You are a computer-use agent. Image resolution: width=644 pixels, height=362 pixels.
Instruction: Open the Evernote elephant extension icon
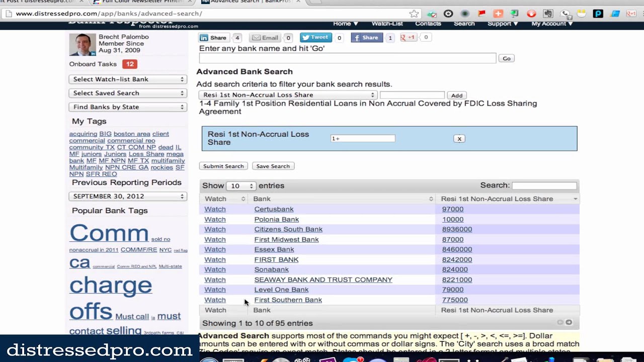pyautogui.click(x=548, y=14)
